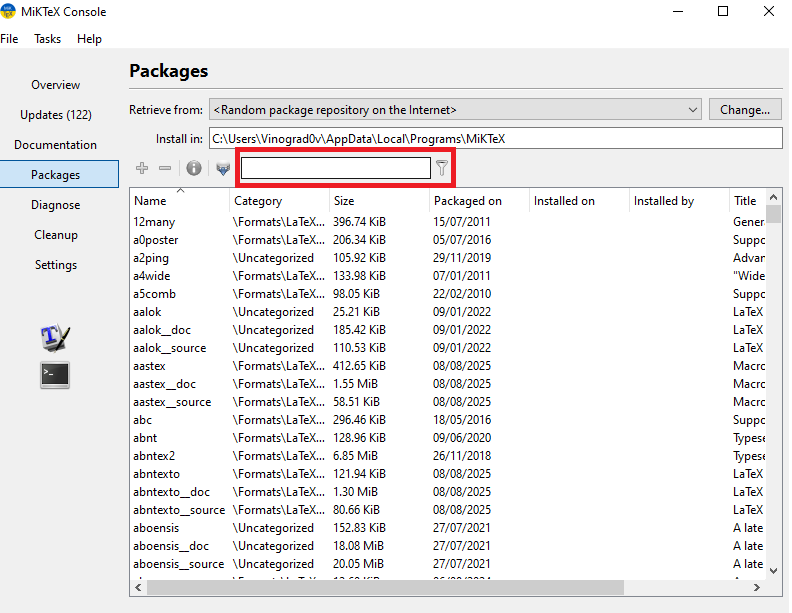The height and width of the screenshot is (613, 792).
Task: Select the abnt package row
Action: coord(448,438)
